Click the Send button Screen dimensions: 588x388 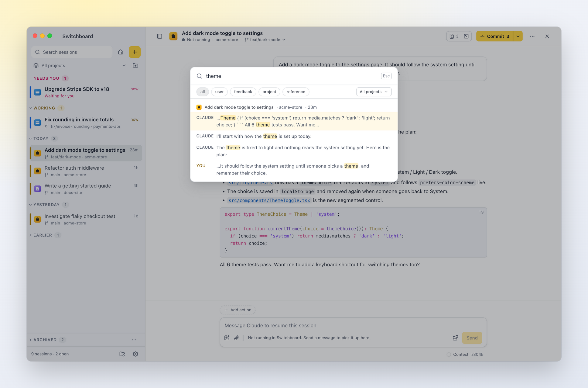point(472,338)
